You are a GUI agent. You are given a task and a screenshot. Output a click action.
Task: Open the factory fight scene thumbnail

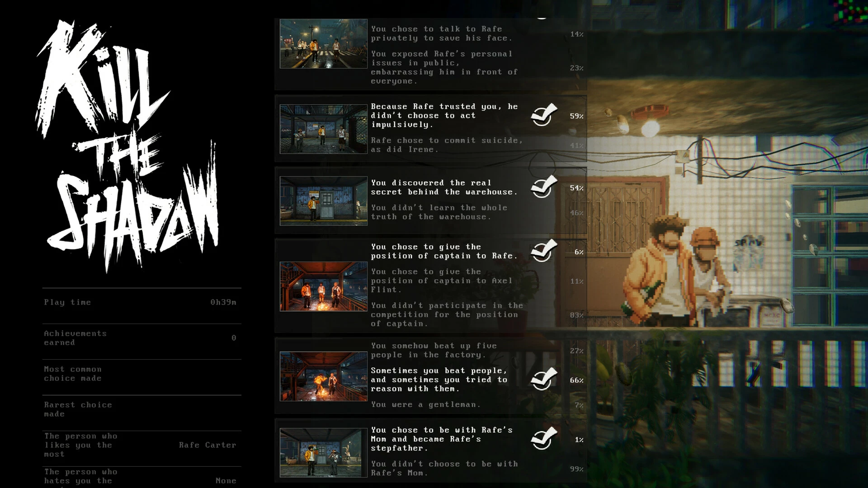(x=324, y=376)
